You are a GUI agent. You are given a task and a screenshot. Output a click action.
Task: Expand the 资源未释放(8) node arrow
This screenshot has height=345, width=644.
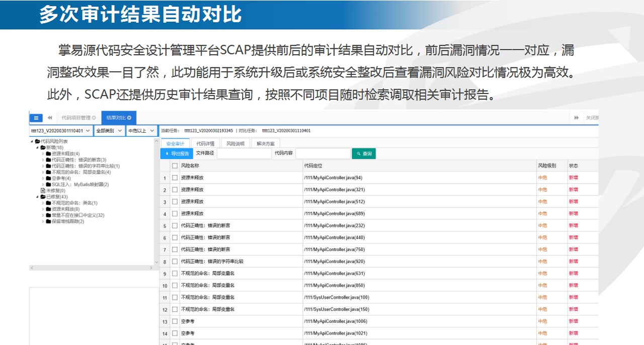(x=43, y=209)
